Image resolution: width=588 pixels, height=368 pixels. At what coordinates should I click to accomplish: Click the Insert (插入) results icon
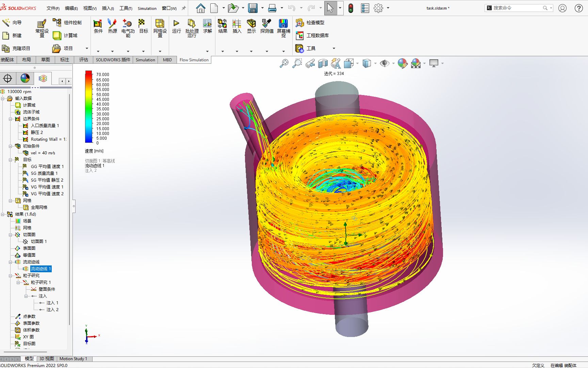[237, 26]
